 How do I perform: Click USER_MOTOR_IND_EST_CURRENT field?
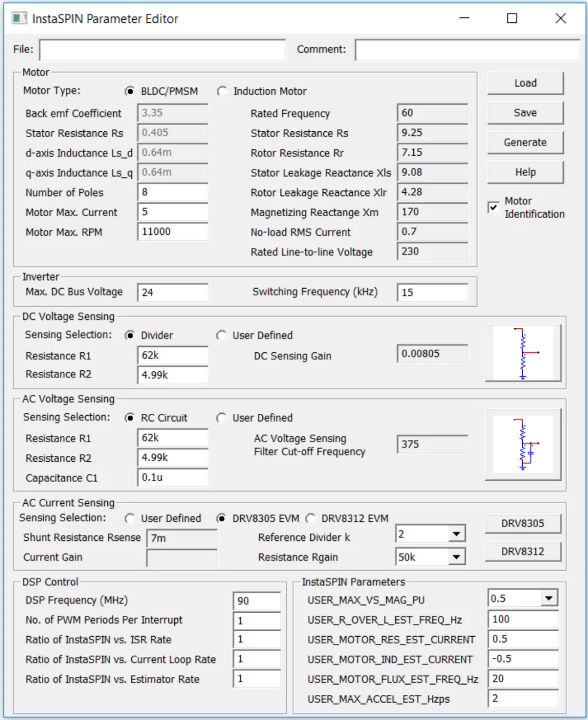click(x=523, y=659)
